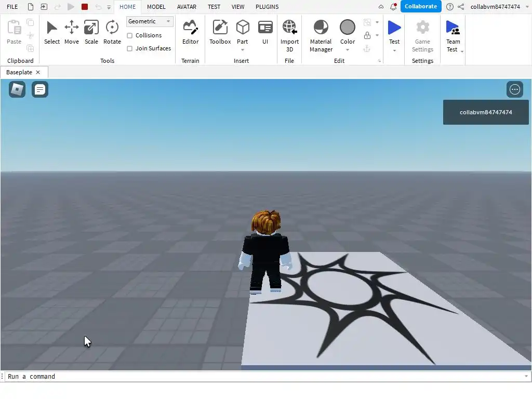Click the Cut scissors icon
Image resolution: width=532 pixels, height=399 pixels.
coord(30,35)
